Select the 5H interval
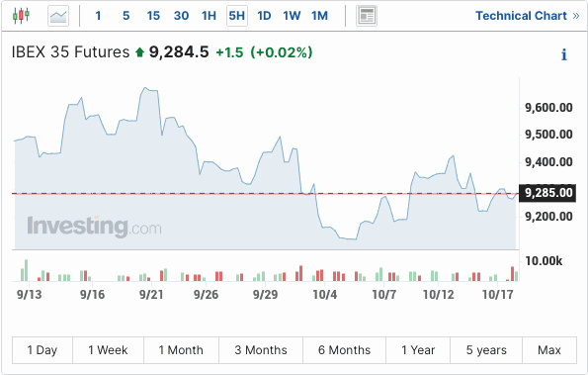The image size is (588, 375). click(237, 16)
